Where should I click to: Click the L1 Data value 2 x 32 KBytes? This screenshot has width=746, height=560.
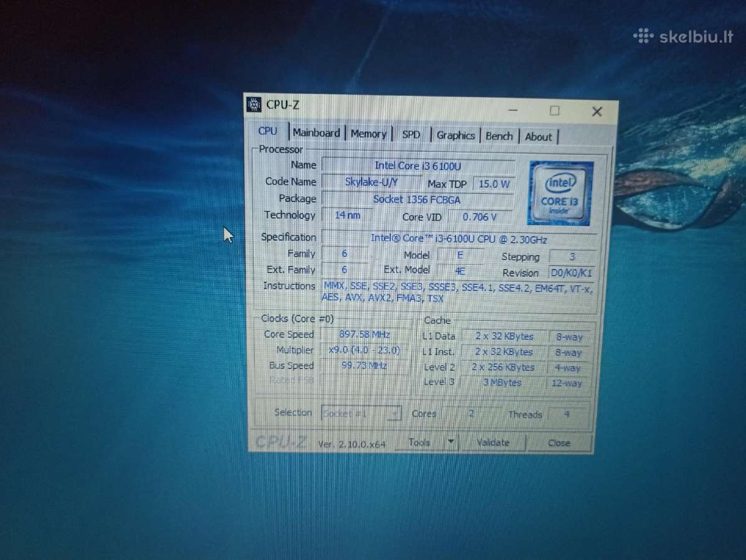[504, 336]
